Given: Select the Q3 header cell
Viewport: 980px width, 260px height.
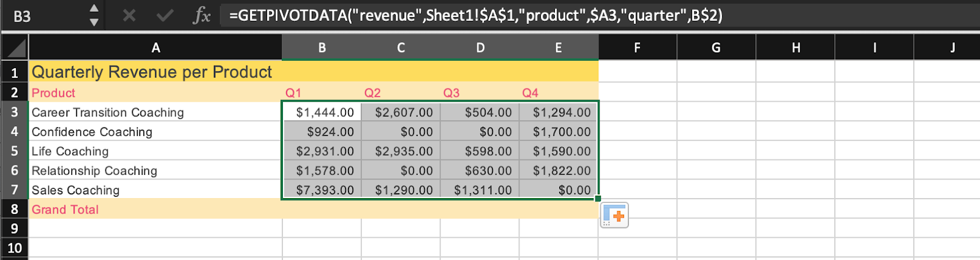Looking at the screenshot, I should point(479,93).
